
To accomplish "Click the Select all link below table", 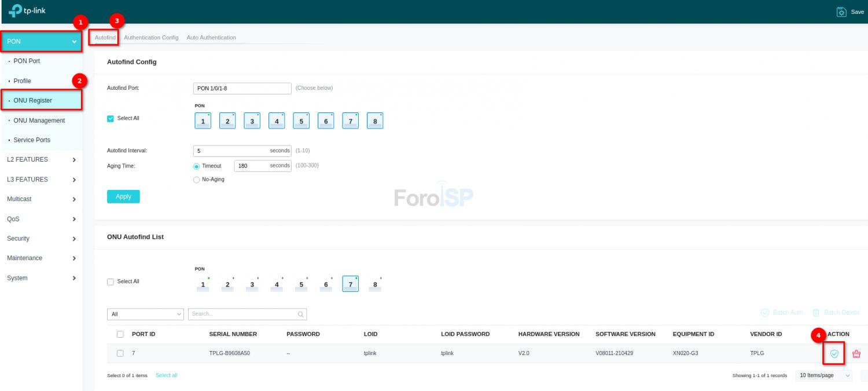I will [166, 375].
